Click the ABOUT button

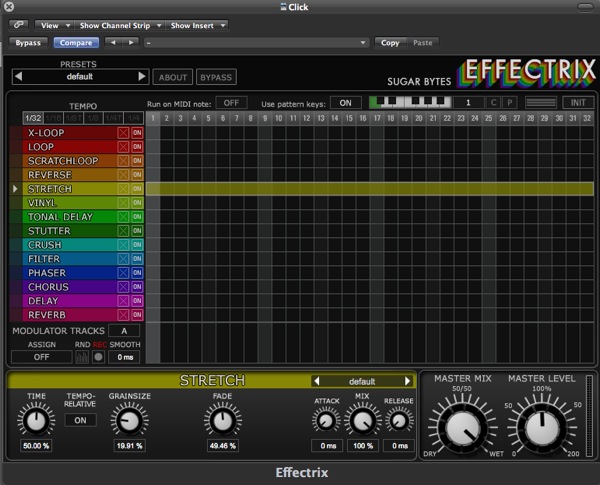coord(173,77)
